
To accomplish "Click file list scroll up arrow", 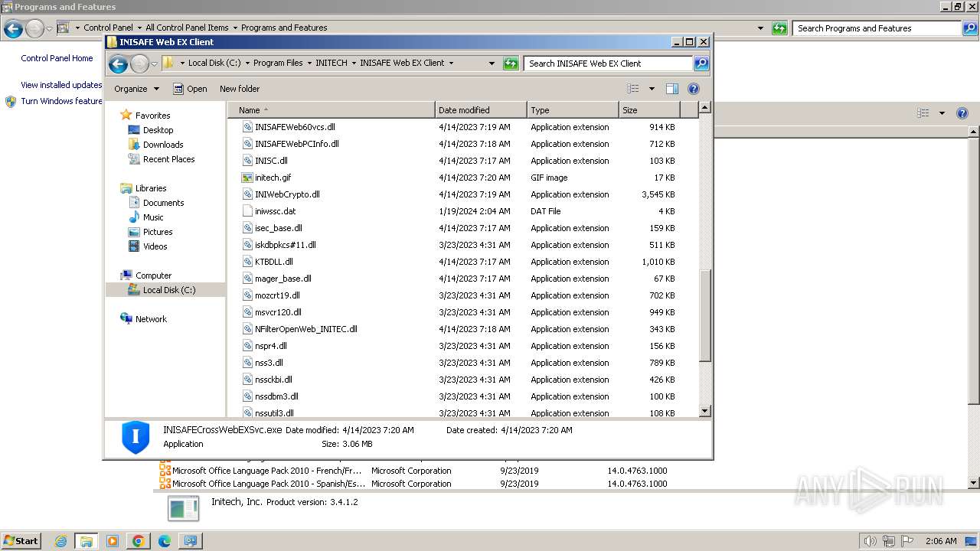I will coord(705,108).
